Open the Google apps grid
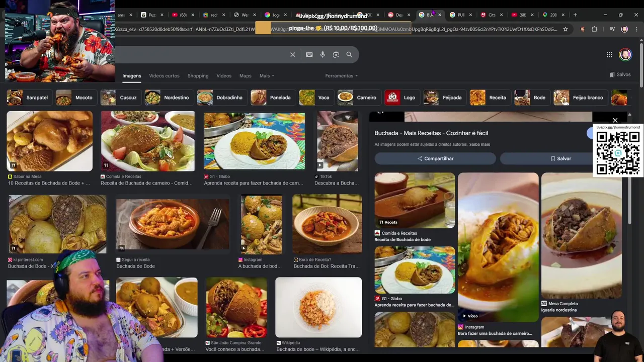Image resolution: width=644 pixels, height=362 pixels. pos(609,55)
